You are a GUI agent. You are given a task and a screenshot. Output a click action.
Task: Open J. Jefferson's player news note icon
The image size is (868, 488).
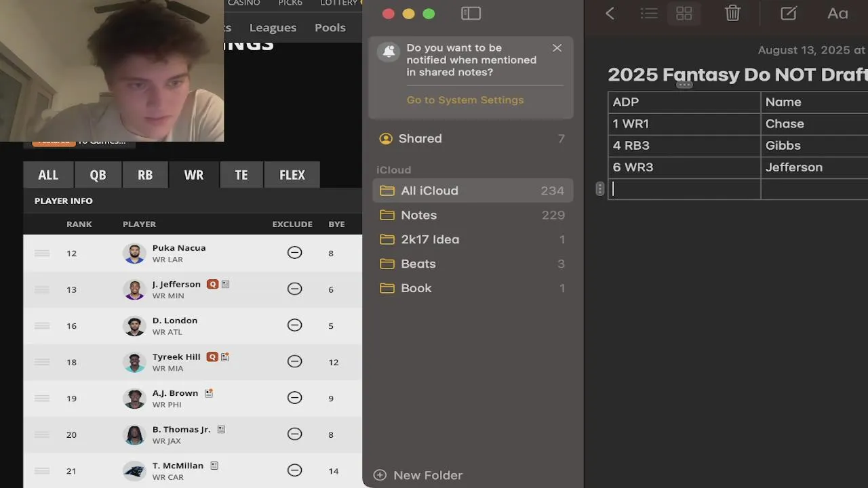(x=226, y=284)
